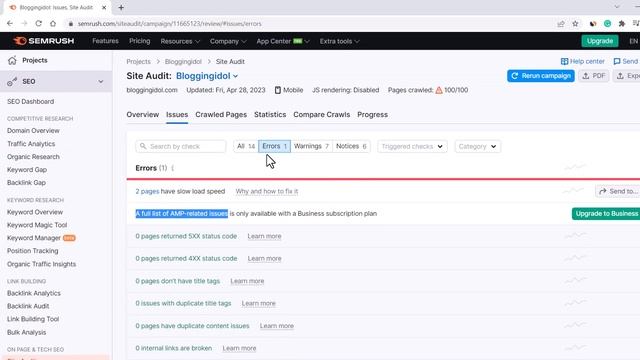Open Bloggingidol in the breadcrumb
The height and width of the screenshot is (360, 640).
[x=183, y=62]
